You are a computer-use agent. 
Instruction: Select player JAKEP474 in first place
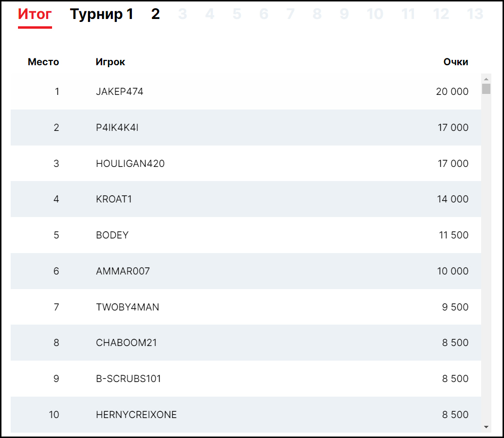point(120,91)
